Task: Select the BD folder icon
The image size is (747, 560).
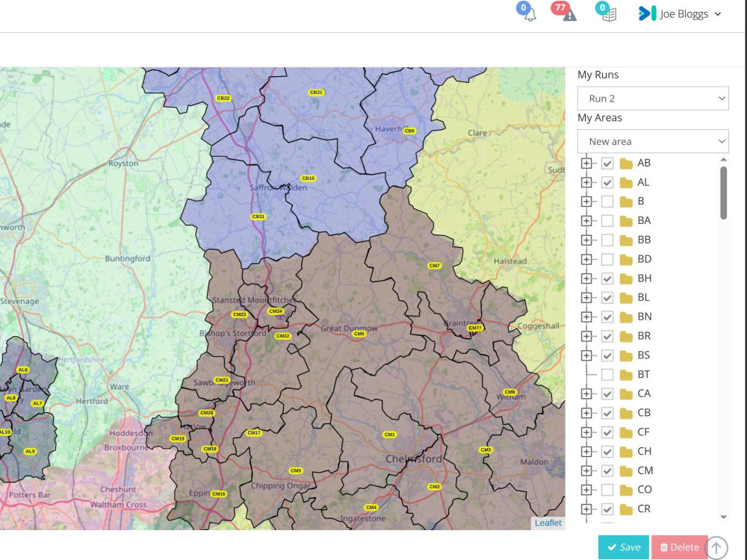Action: click(626, 260)
